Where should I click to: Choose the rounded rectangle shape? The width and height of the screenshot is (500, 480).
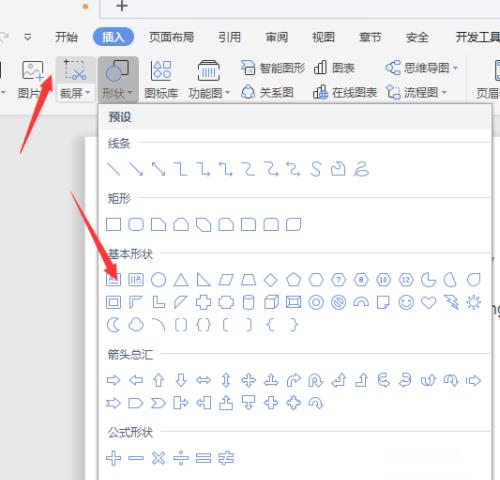136,224
